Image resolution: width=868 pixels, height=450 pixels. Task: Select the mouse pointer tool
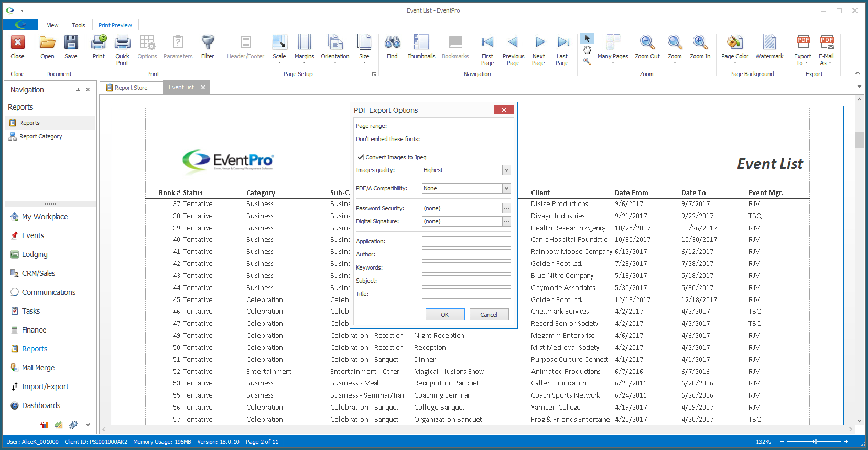pos(587,39)
